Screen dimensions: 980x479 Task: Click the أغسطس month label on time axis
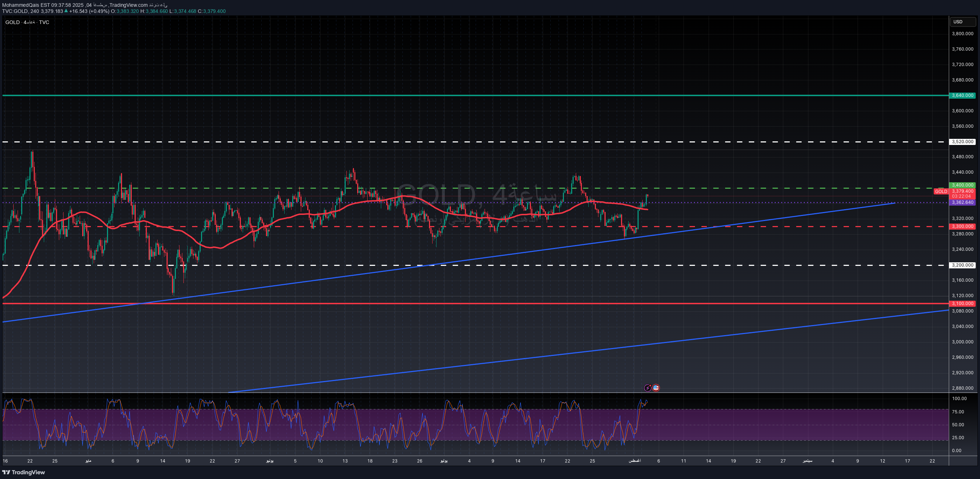[635, 461]
